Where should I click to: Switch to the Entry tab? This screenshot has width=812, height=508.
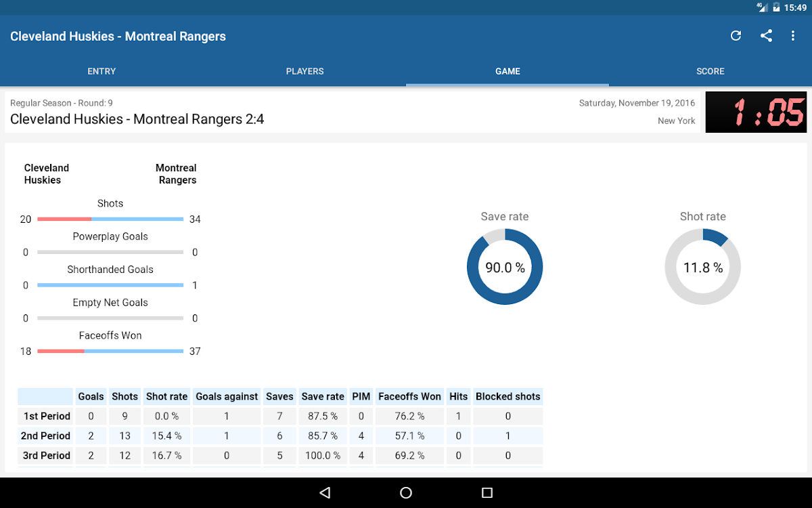click(101, 71)
